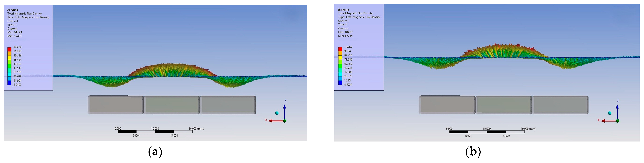644x163 pixels.
Task: Click the red X axis arrow in panel (b)
Action: point(608,121)
